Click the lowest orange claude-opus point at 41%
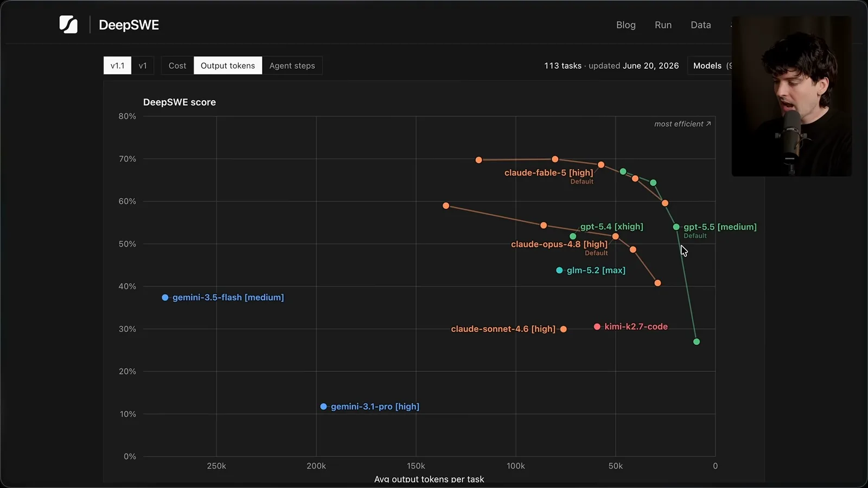 point(658,283)
